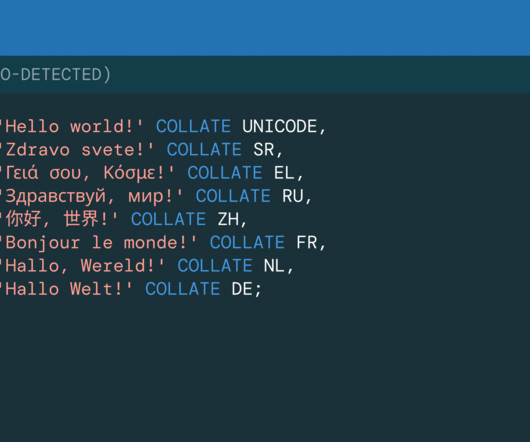Click the Greek 'Γειά σου, Κόσμε!' string
Screen dimensions: 530x442
tap(88, 173)
